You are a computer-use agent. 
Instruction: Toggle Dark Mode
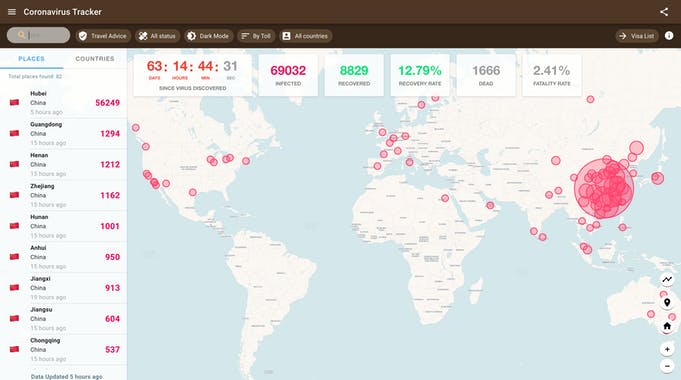(208, 36)
